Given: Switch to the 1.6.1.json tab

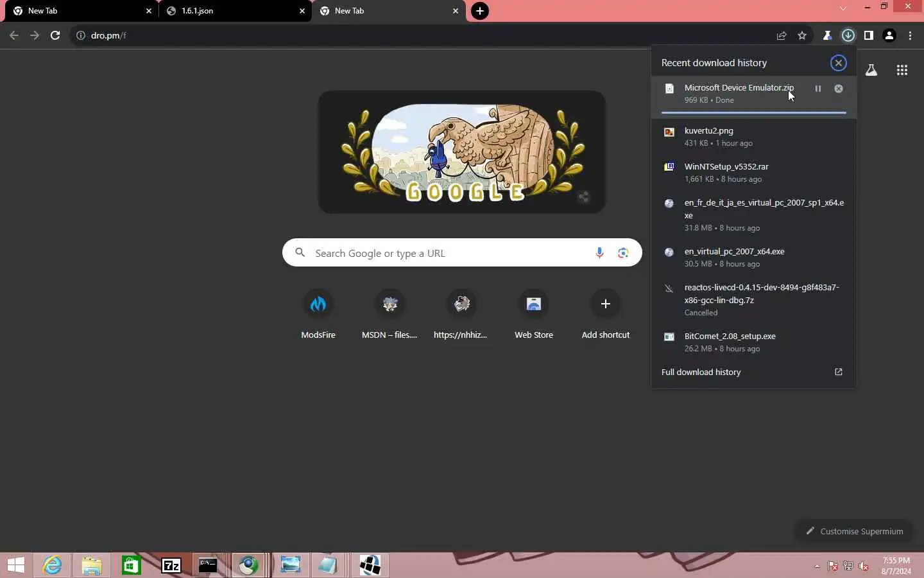Looking at the screenshot, I should coord(235,11).
